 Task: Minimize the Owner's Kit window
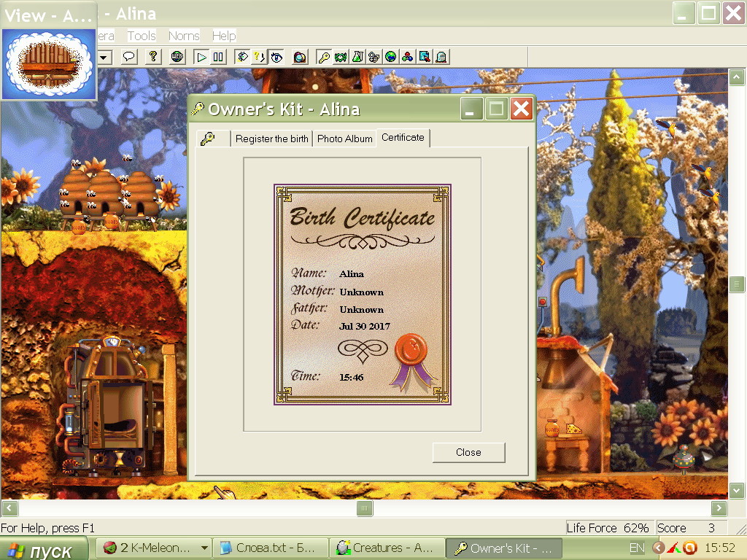[472, 109]
